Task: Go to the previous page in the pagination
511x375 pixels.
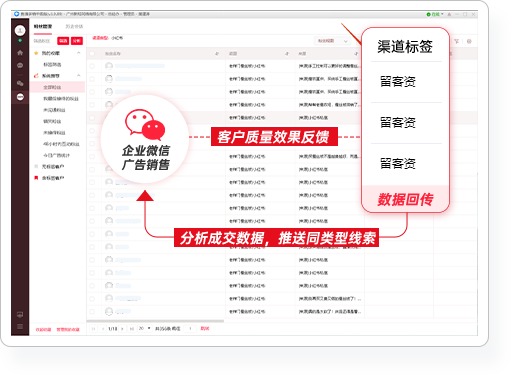Action: coord(103,329)
